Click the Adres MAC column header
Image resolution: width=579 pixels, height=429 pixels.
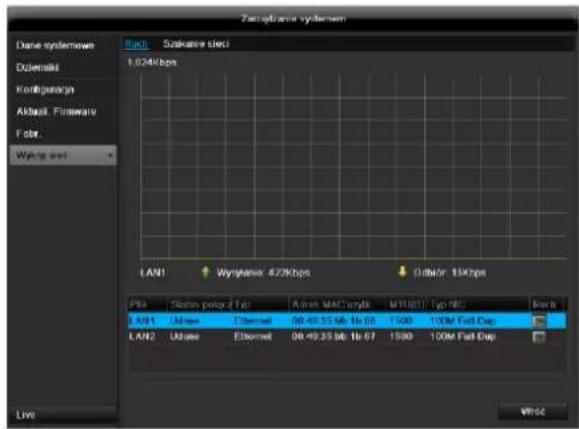click(x=331, y=305)
